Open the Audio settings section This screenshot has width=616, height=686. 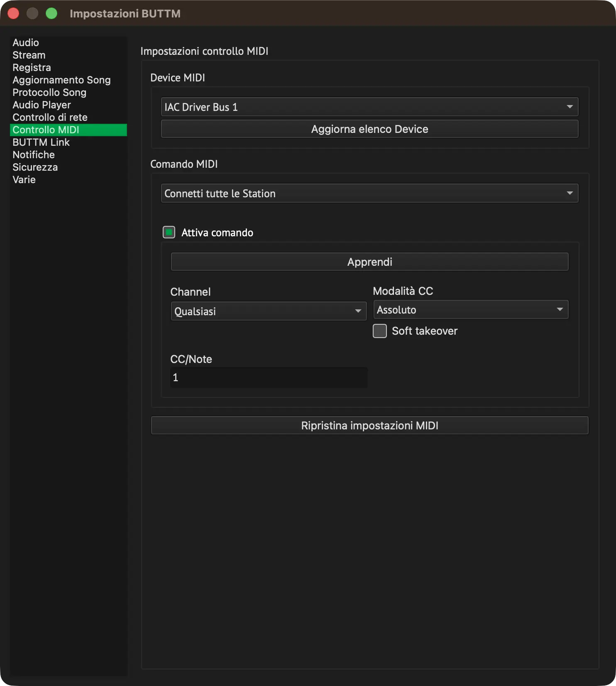[68, 42]
